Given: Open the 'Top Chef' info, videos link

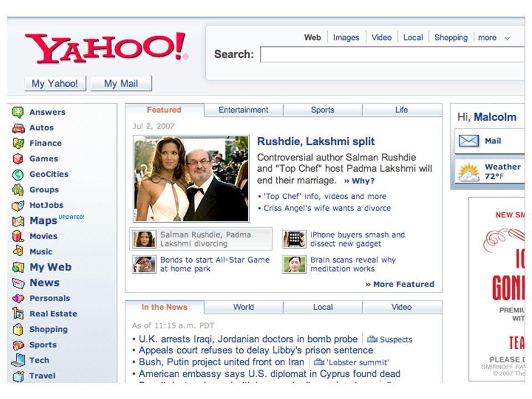Looking at the screenshot, I should (x=325, y=196).
